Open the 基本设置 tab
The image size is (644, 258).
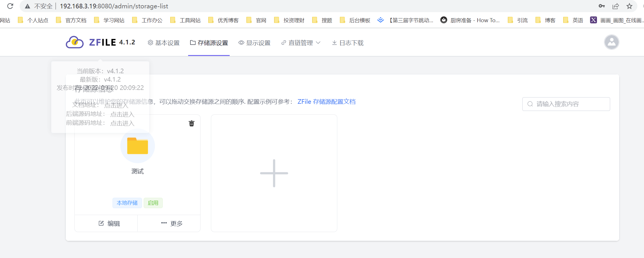click(164, 43)
